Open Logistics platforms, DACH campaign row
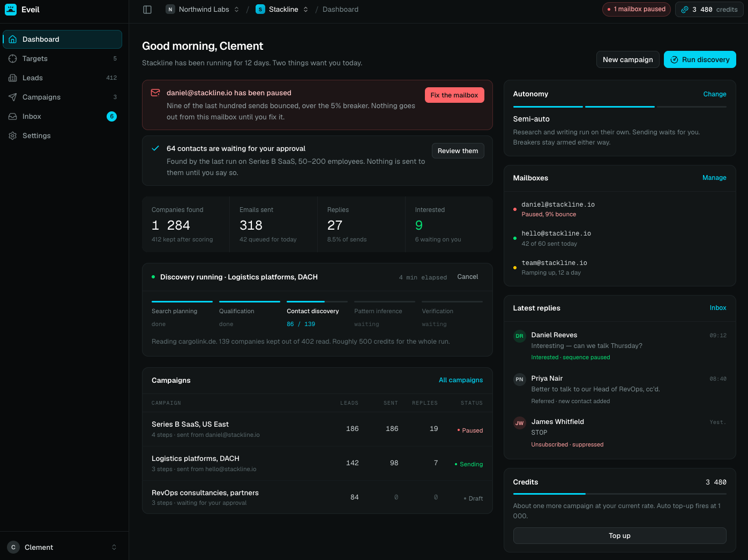Viewport: 748px width, 560px height. click(x=317, y=463)
